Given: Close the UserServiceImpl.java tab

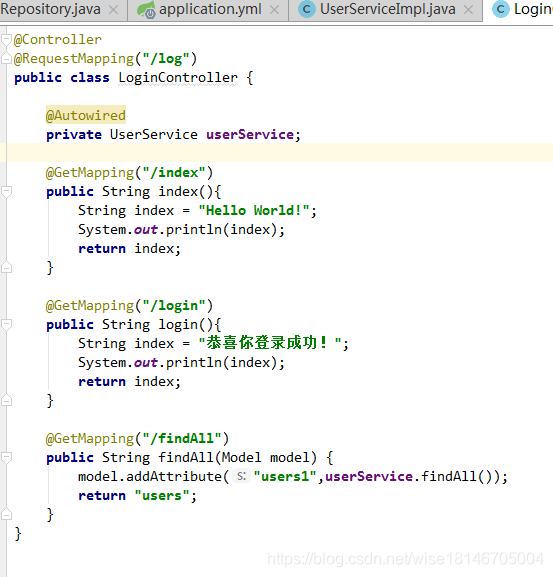Looking at the screenshot, I should click(468, 10).
